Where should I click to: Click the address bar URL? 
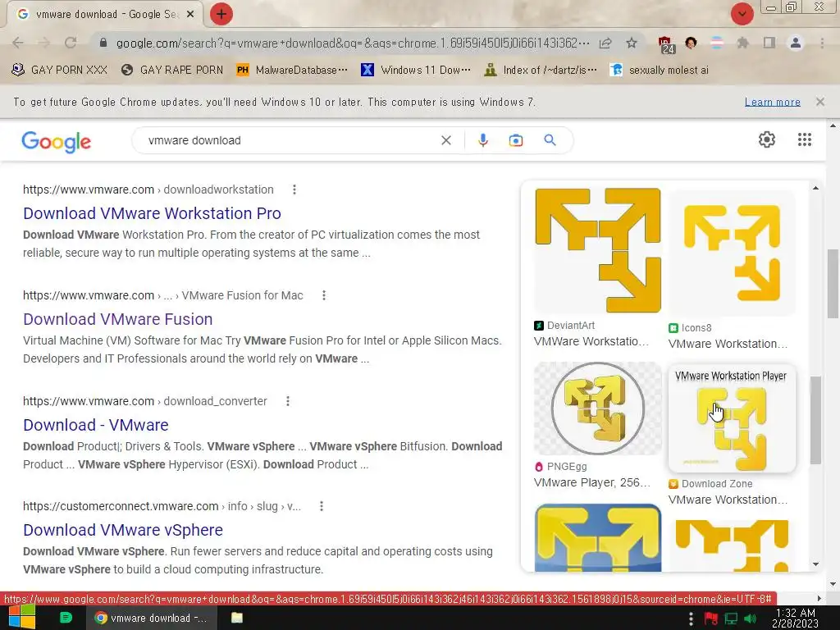tap(353, 43)
